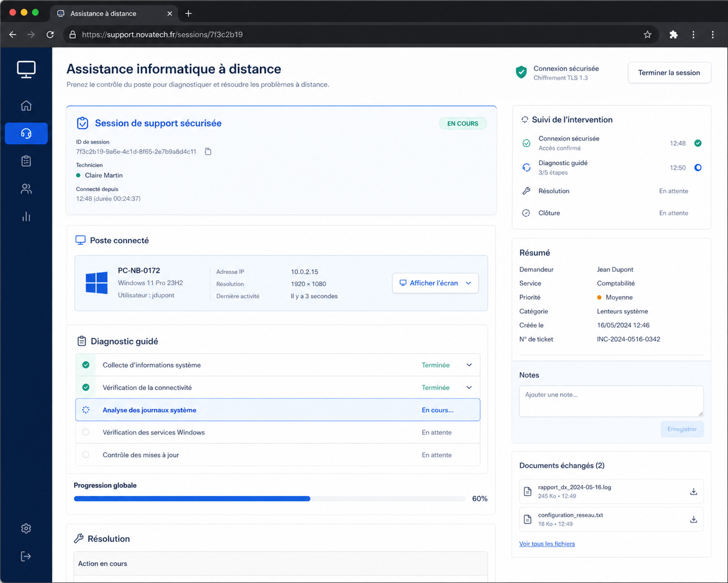Click the logout icon in sidebar

26,556
